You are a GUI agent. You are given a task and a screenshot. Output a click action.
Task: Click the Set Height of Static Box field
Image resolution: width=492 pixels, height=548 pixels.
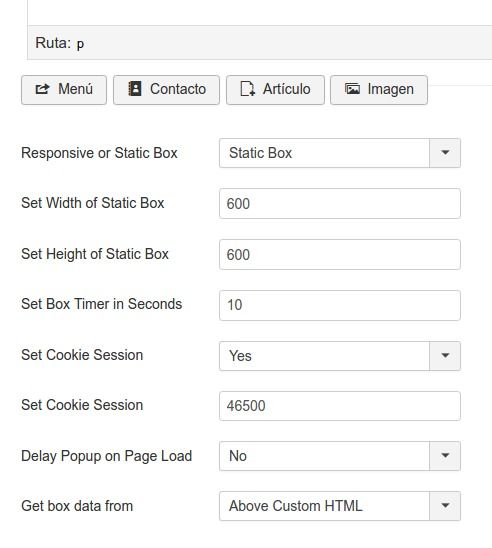[340, 254]
